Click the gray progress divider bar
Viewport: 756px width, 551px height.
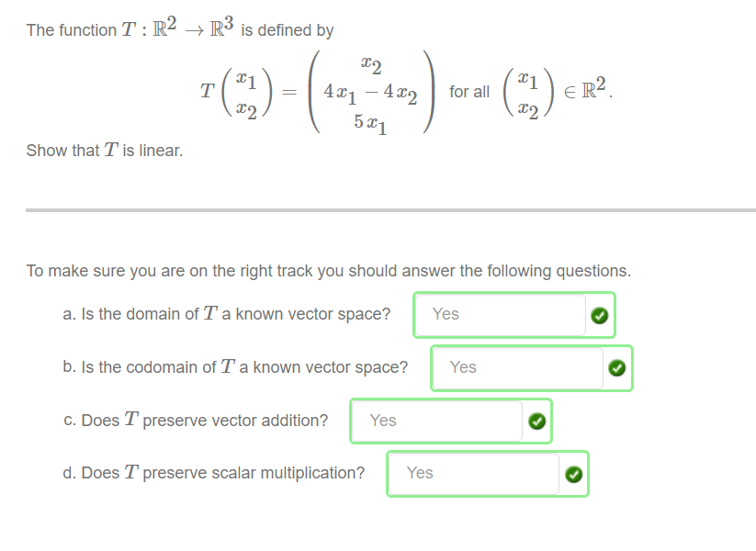378,209
